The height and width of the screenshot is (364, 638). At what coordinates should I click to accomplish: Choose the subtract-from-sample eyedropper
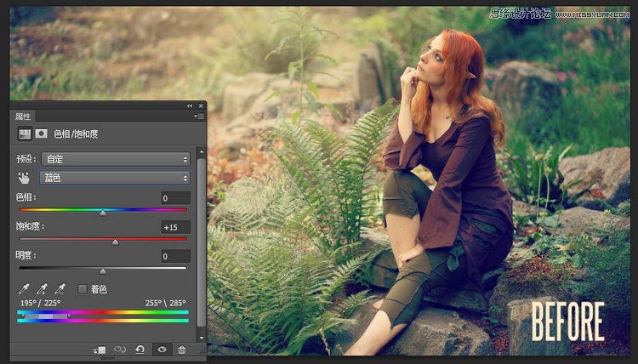point(60,289)
